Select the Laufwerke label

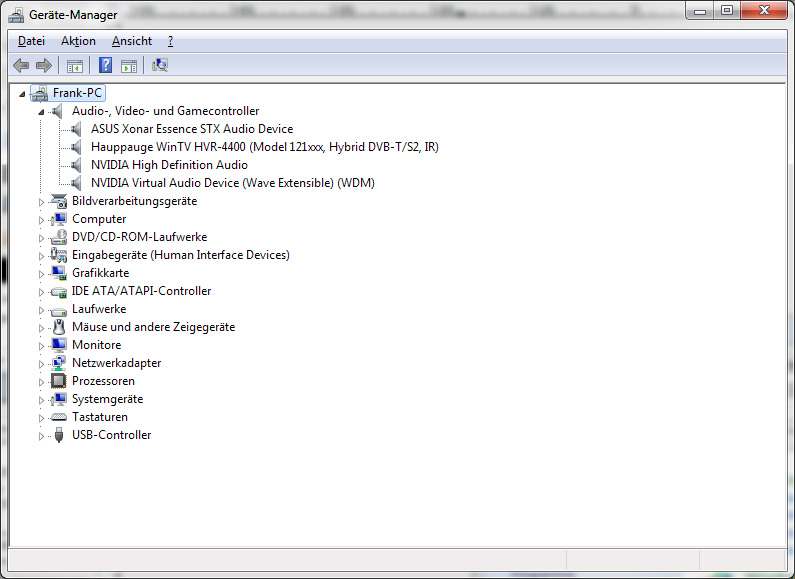point(99,309)
